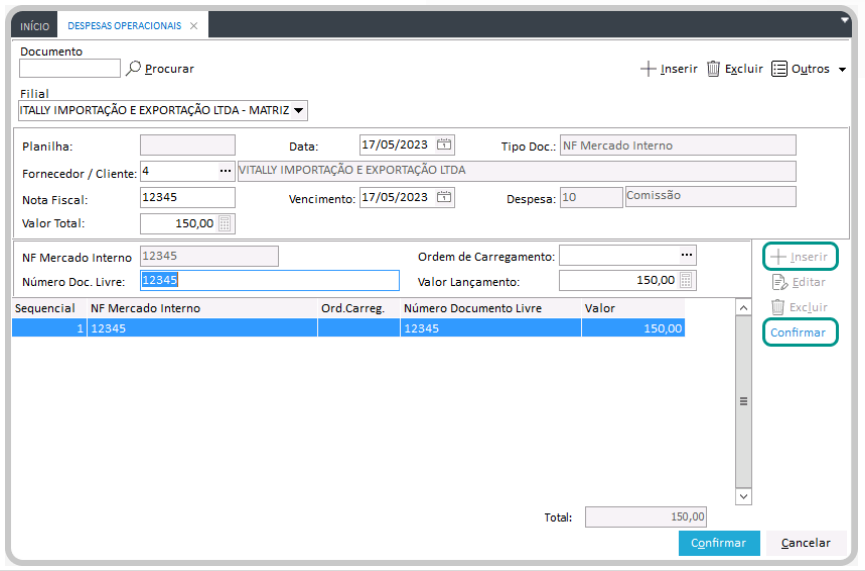Open Ordem de Carregamento lookup ellipsis
The height and width of the screenshot is (571, 865).
pos(687,255)
